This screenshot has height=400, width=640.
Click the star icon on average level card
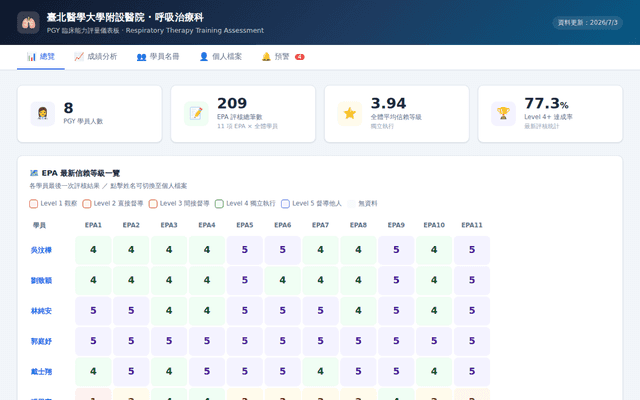350,113
